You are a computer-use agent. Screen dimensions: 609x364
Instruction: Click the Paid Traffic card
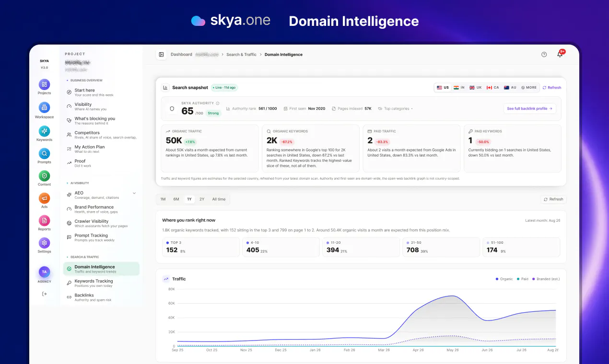click(x=412, y=148)
